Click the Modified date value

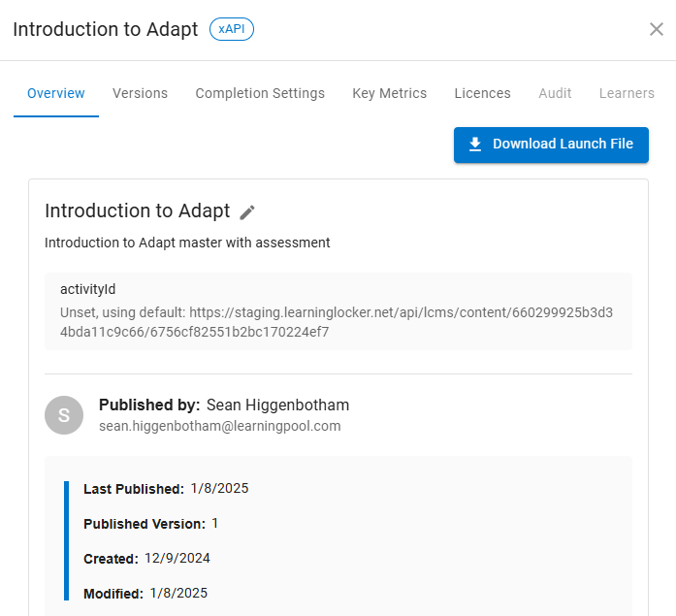(178, 594)
